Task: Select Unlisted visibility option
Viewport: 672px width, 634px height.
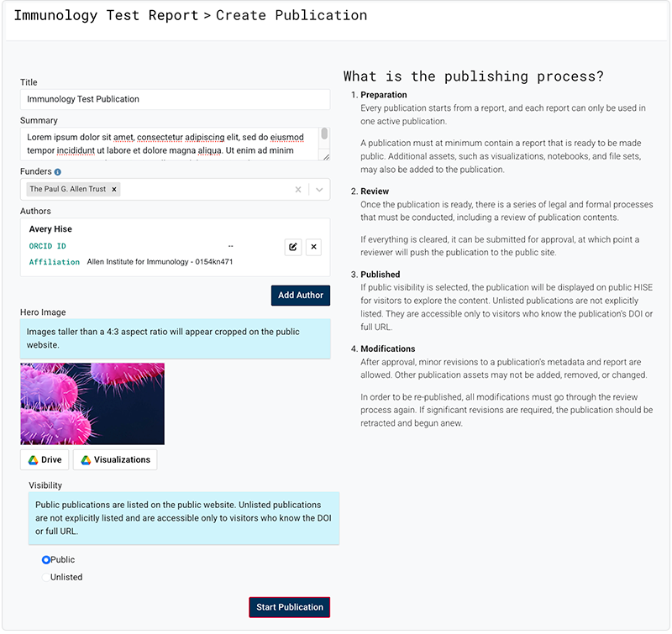Action: 46,578
